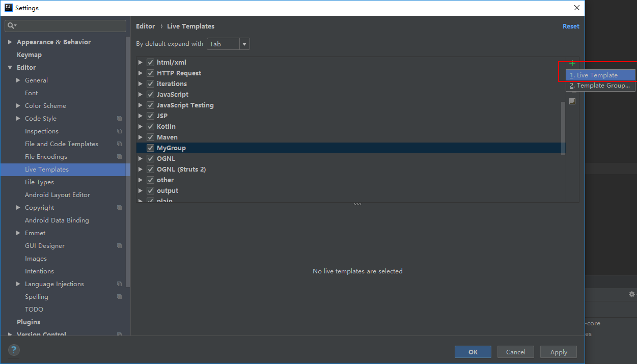Select the MyGroup row label
The height and width of the screenshot is (364, 637).
tap(171, 148)
